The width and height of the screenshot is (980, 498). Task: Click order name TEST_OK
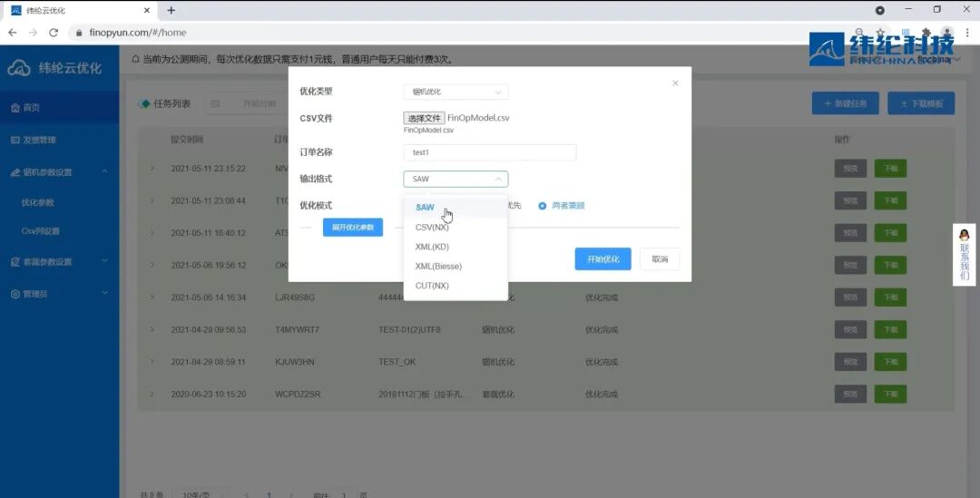[x=397, y=363]
